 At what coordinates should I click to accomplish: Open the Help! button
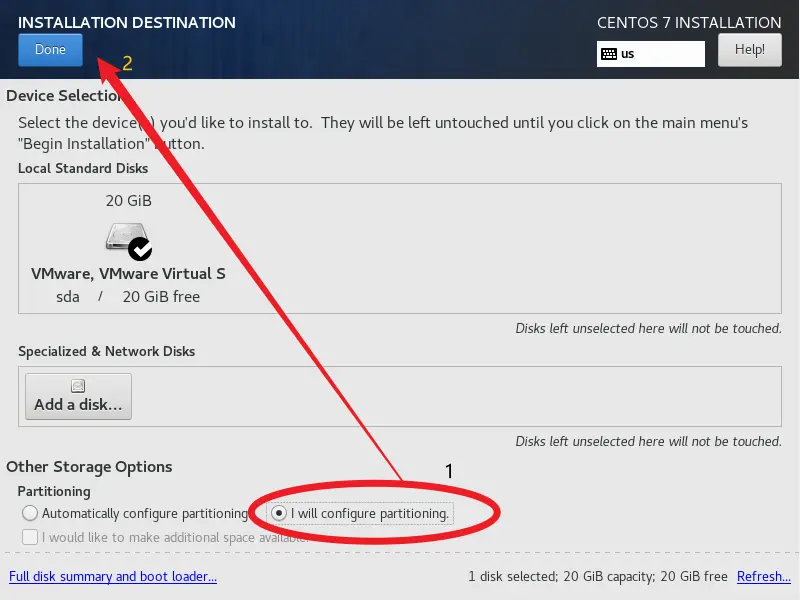tap(749, 49)
